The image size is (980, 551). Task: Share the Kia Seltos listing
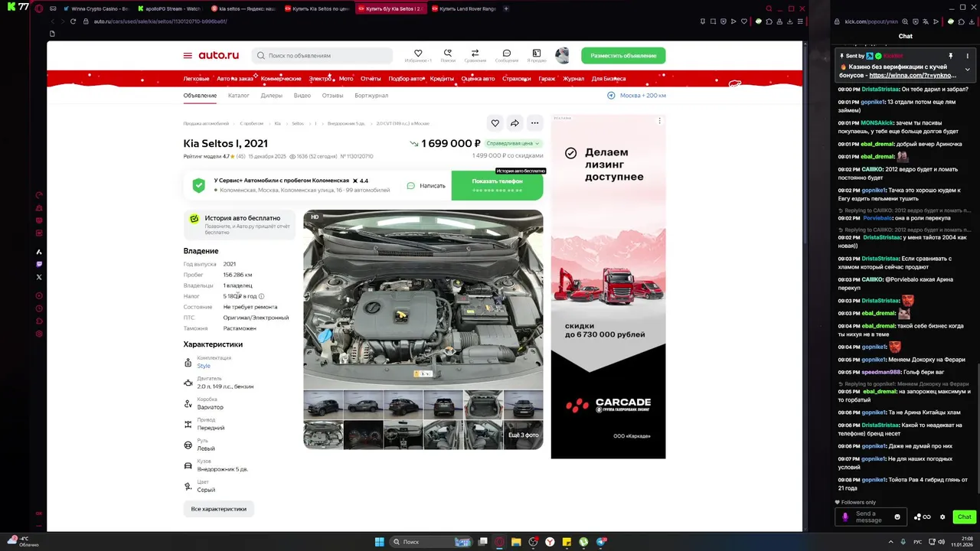tap(515, 123)
